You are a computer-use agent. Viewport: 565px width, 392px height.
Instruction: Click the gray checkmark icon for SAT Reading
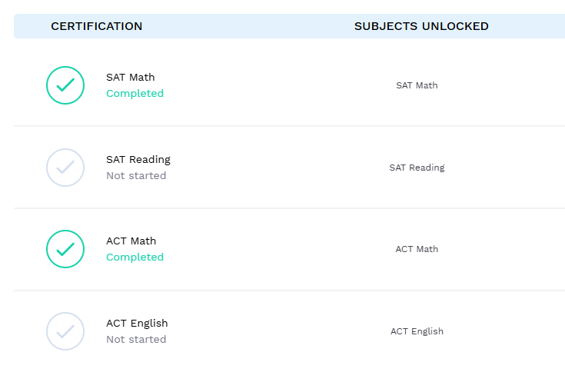tap(65, 168)
